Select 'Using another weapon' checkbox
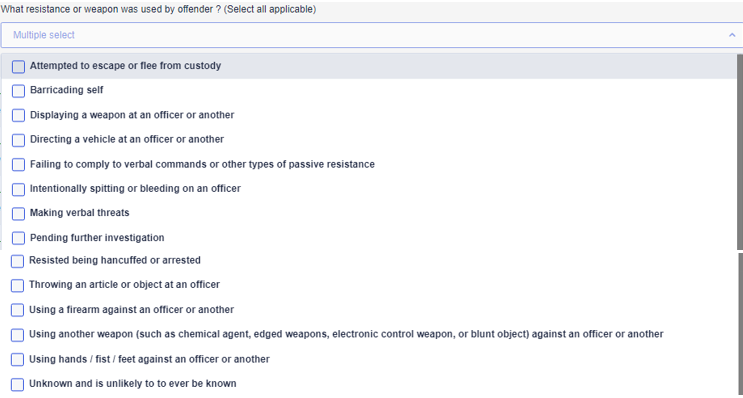 [x=18, y=335]
